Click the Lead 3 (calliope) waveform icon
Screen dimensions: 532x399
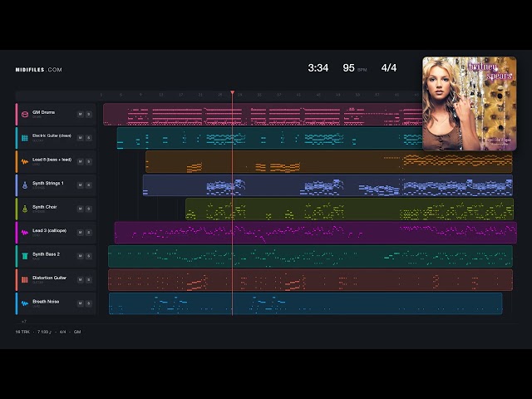pos(25,233)
